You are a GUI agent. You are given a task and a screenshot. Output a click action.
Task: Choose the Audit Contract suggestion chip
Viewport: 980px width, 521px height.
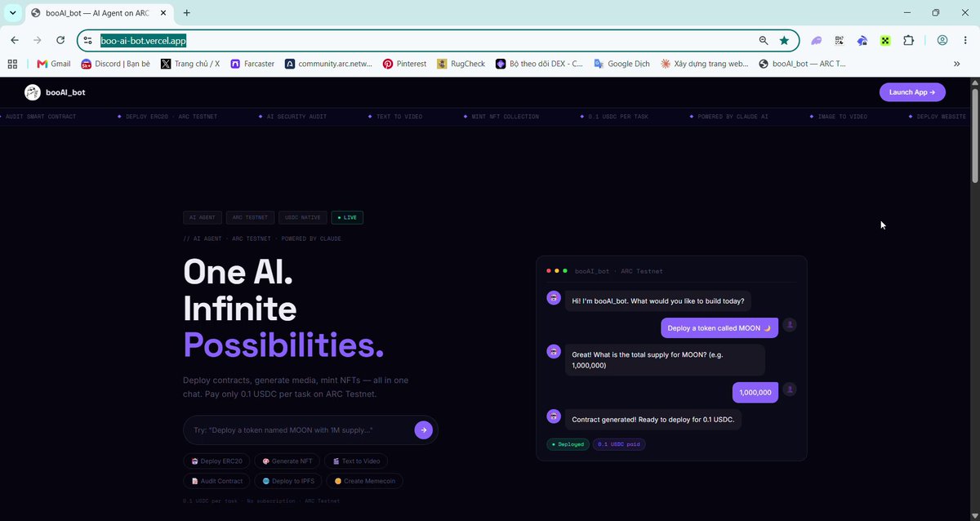(216, 481)
